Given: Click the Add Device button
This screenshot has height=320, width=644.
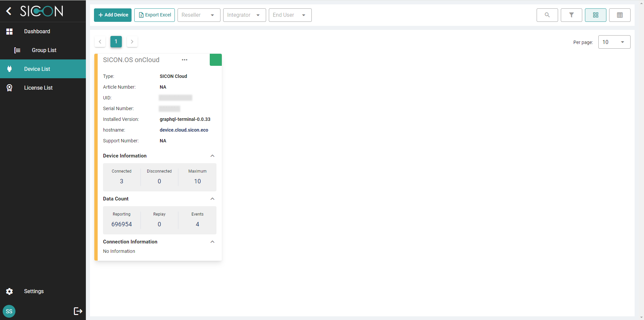Looking at the screenshot, I should (x=113, y=15).
